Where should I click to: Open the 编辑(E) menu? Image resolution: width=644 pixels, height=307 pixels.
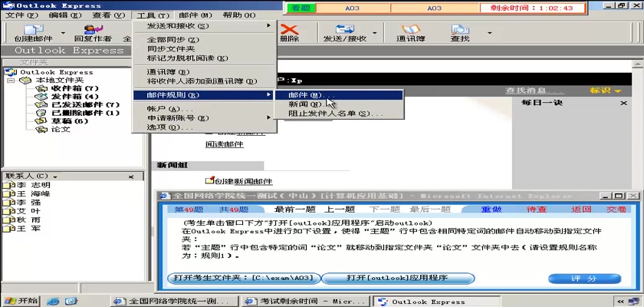coord(65,15)
